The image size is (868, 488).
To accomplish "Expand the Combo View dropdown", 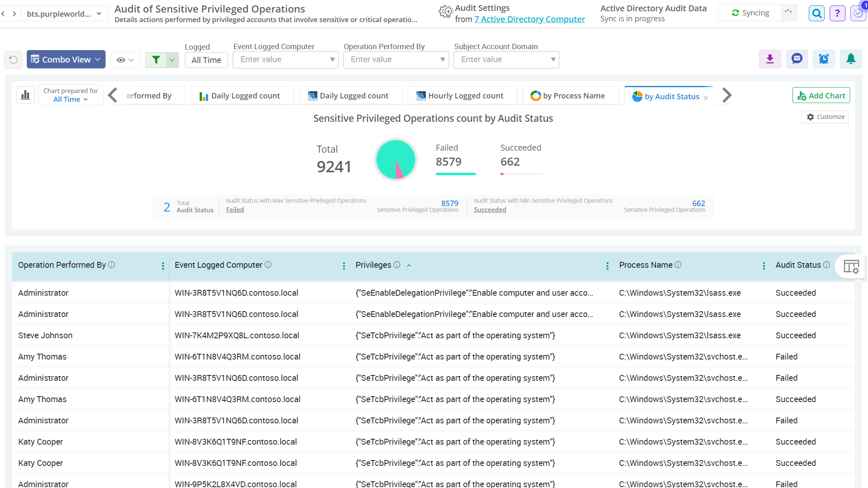I will [66, 60].
